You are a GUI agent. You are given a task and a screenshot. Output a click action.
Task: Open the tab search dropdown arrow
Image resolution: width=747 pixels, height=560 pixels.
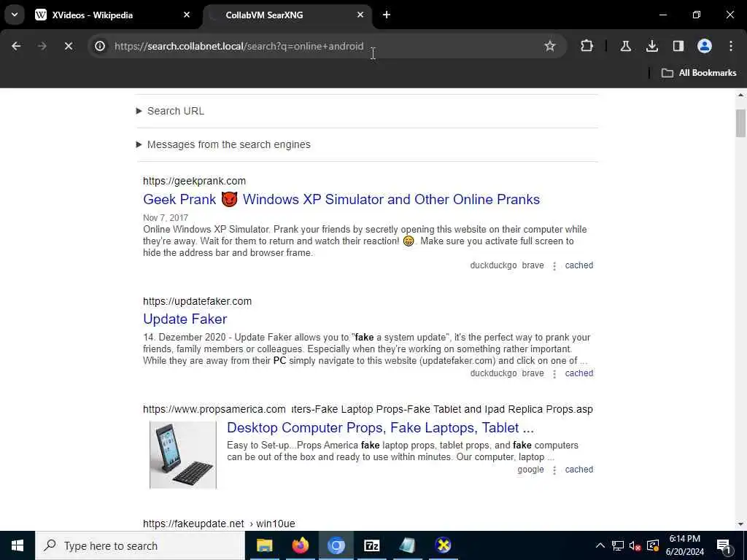[15, 15]
